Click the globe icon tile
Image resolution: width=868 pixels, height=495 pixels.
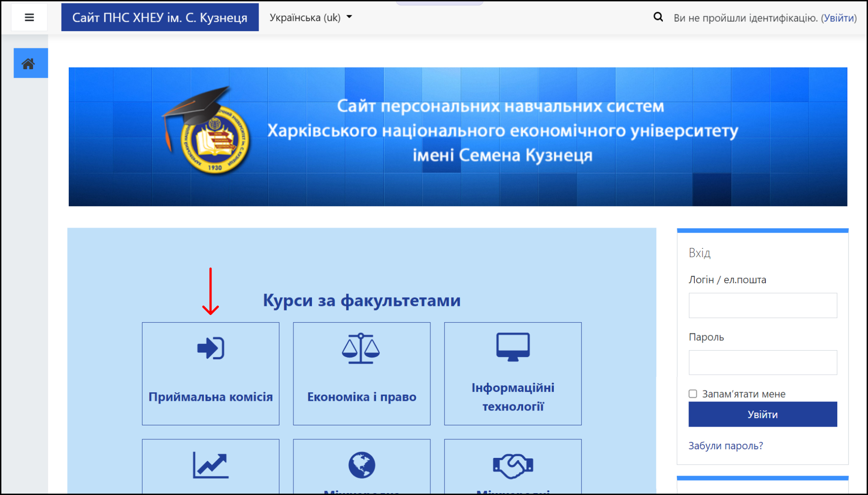(362, 465)
